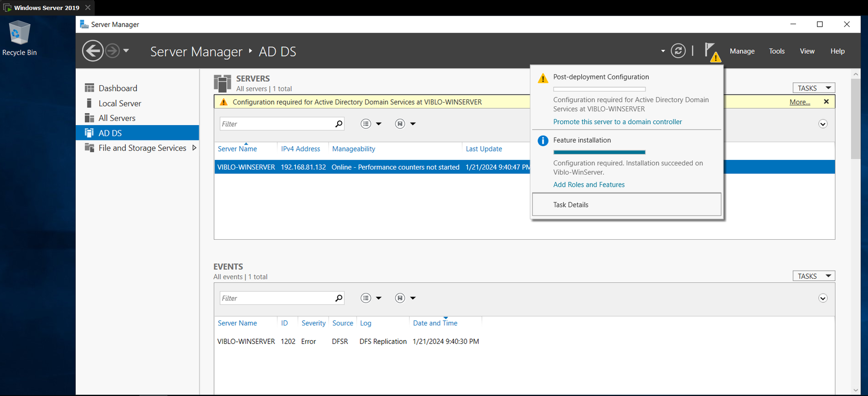Open the Dashboard page in the sidebar
This screenshot has height=396, width=868.
[118, 88]
